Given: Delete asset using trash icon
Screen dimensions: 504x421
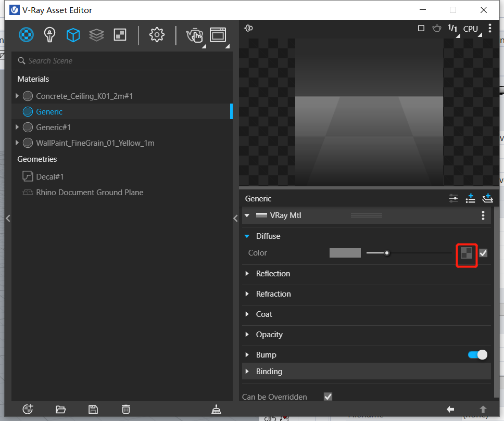Looking at the screenshot, I should point(126,410).
